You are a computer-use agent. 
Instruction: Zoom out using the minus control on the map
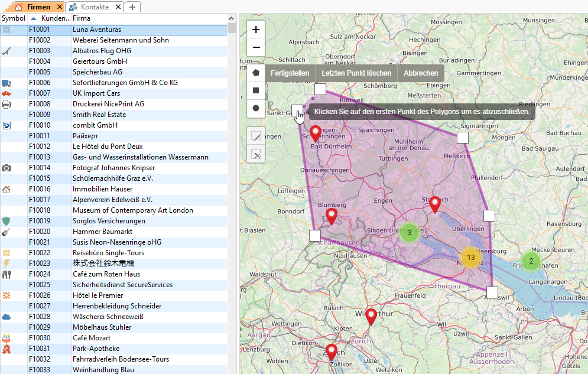(255, 47)
